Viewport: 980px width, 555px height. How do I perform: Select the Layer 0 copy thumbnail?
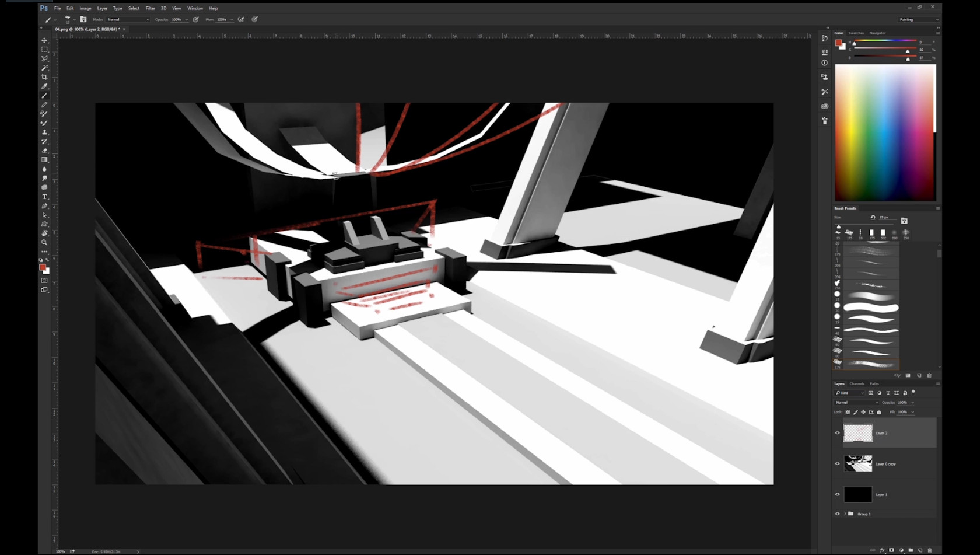(x=858, y=463)
